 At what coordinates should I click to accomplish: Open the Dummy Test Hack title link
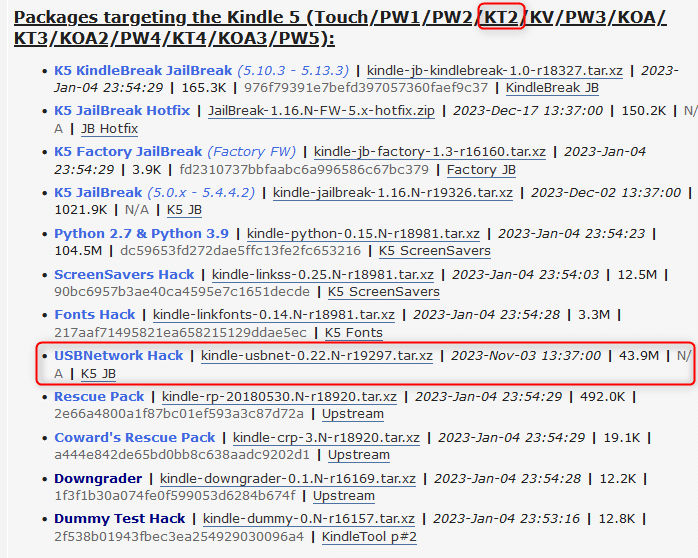(120, 518)
